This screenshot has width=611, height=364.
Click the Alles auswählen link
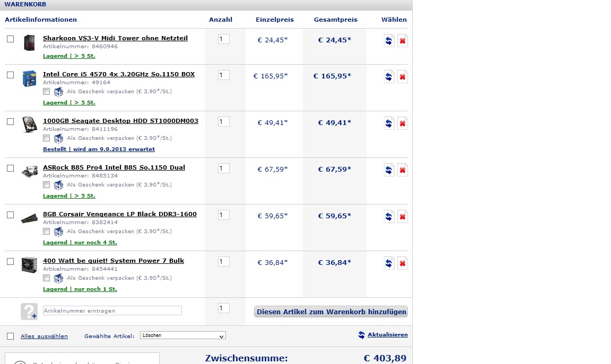pos(44,336)
